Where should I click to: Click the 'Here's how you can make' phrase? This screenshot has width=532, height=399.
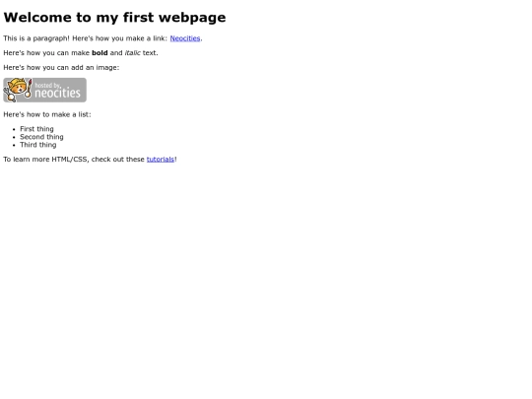46,53
